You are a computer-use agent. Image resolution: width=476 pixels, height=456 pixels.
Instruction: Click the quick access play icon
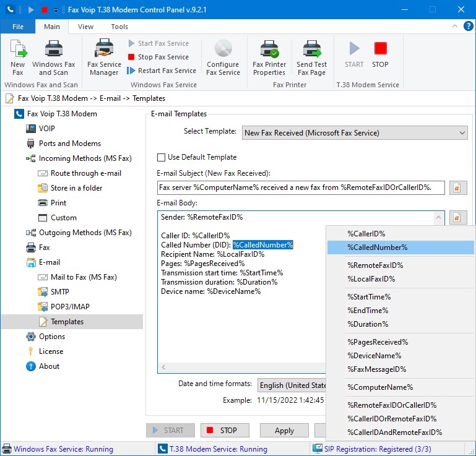31,10
